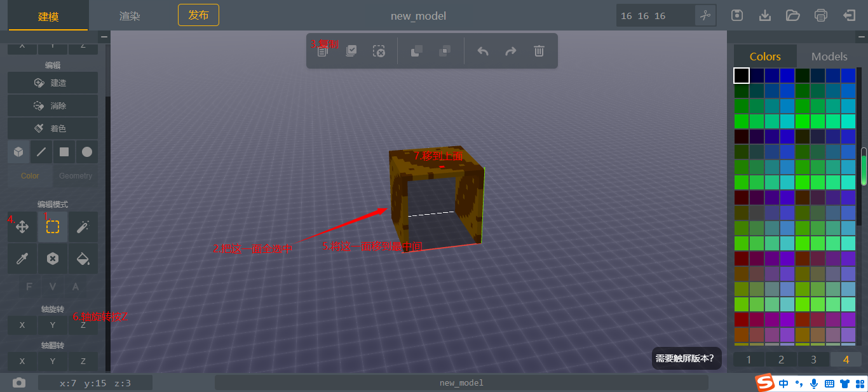Toggle the F button in edit mode
Viewport: 868px width, 392px height.
(29, 287)
